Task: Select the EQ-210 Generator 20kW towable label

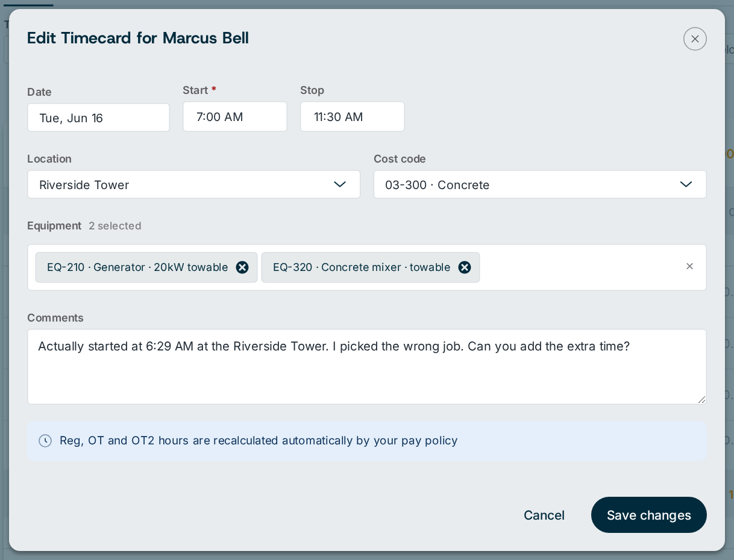Action: tap(137, 267)
